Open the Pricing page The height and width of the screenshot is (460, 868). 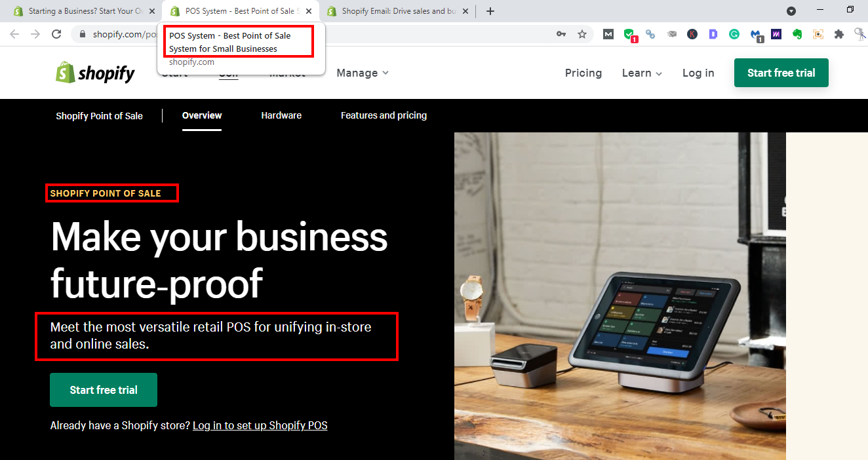(583, 73)
